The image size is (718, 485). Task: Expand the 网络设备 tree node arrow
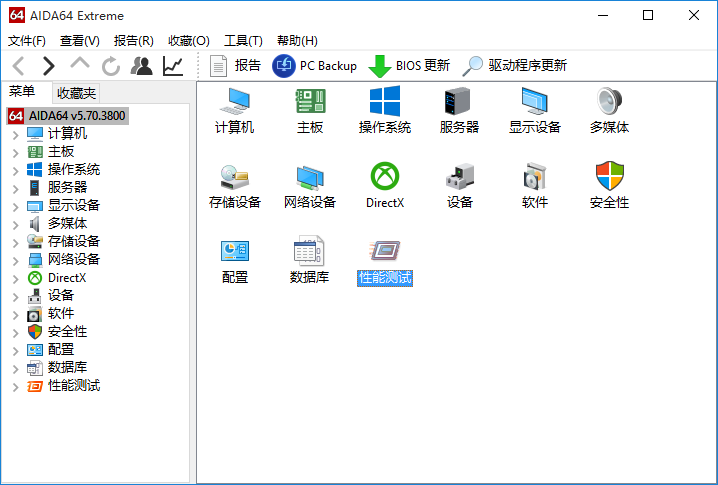pos(15,260)
